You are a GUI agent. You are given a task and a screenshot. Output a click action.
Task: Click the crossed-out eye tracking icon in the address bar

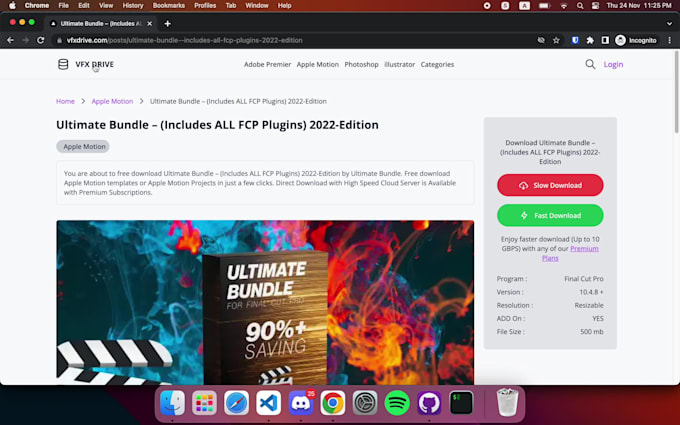(x=541, y=40)
